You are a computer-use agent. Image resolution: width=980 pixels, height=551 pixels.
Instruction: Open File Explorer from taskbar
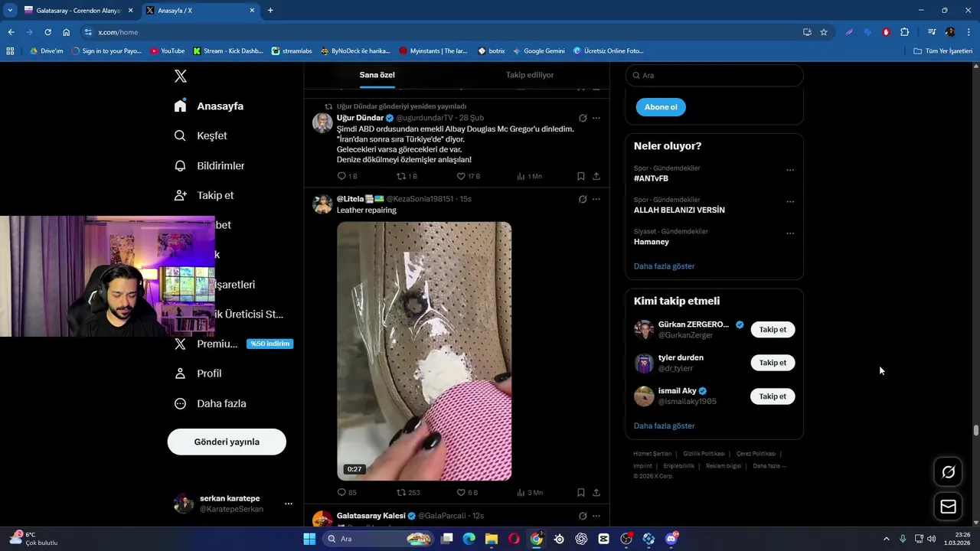click(x=492, y=539)
